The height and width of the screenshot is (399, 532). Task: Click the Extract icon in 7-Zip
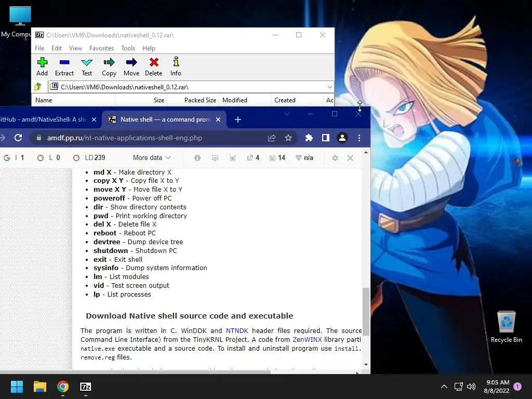(64, 66)
